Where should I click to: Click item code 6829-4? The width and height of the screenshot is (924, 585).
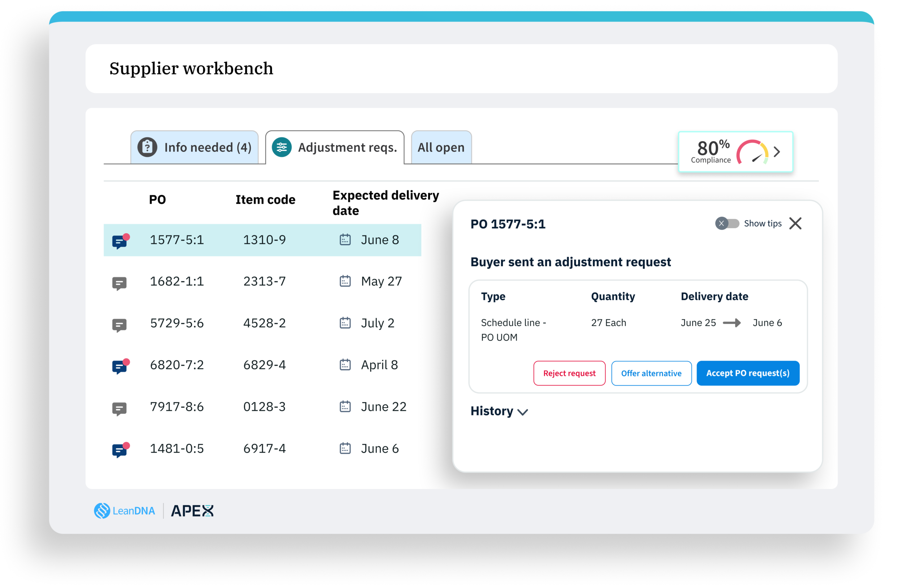tap(264, 365)
